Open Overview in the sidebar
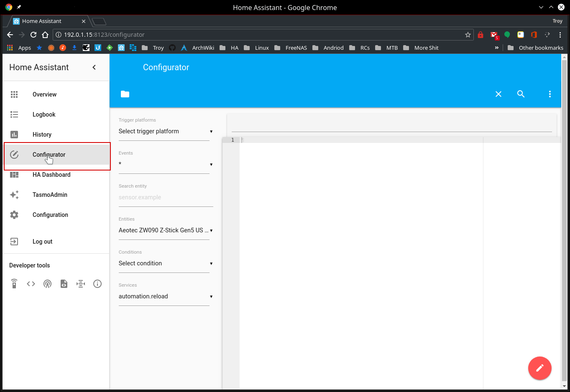 (56, 94)
